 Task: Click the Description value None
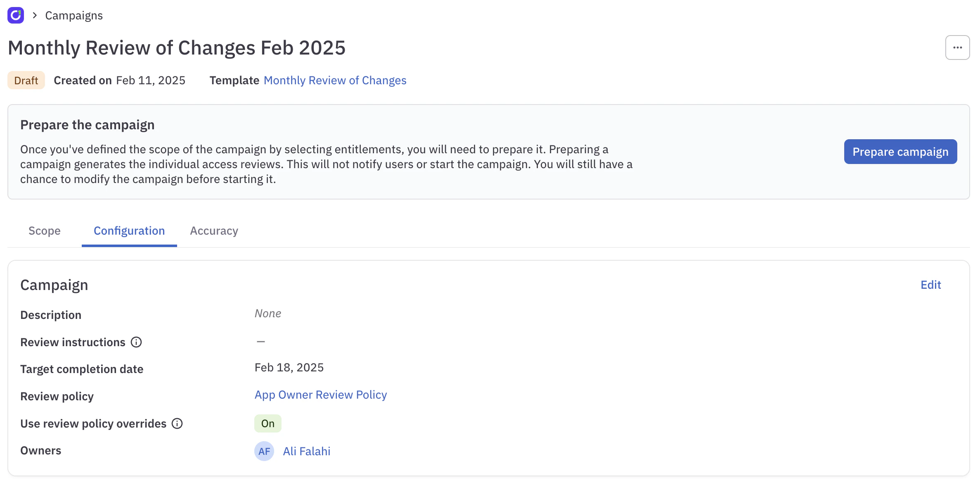(267, 314)
